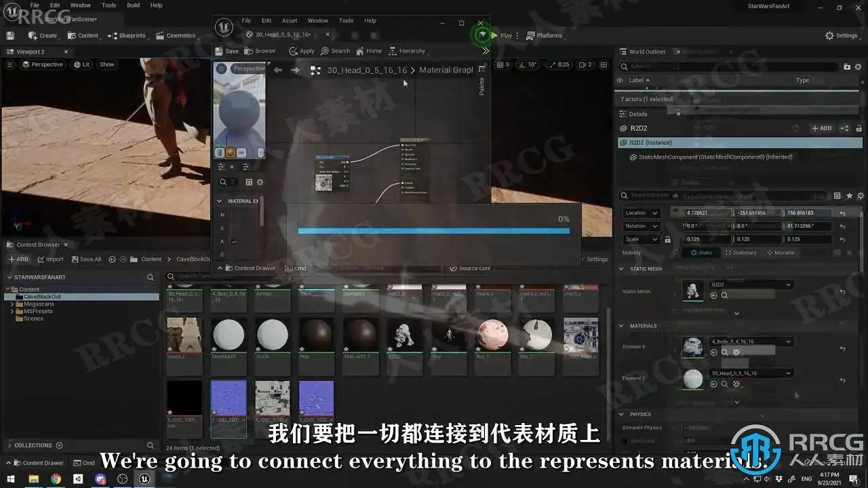Set mobility to Static
The image size is (868, 488).
click(701, 252)
